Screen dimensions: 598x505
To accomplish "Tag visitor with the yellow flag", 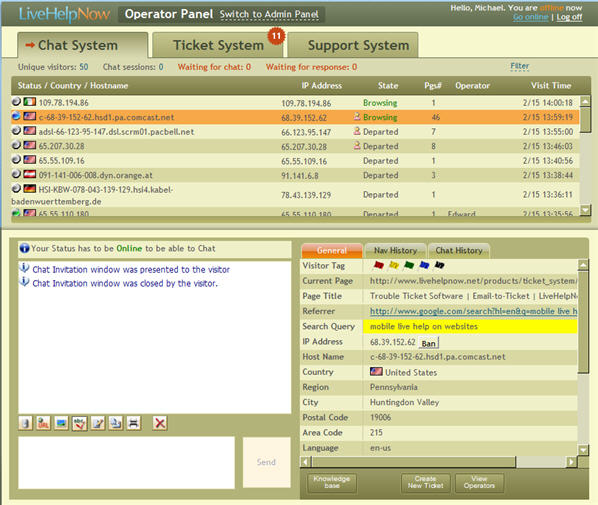I will click(394, 265).
